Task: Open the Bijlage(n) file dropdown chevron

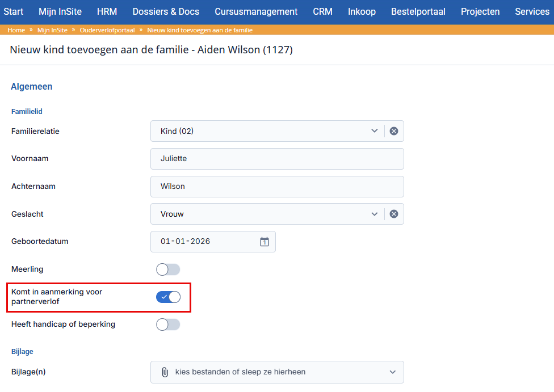Action: pos(393,372)
